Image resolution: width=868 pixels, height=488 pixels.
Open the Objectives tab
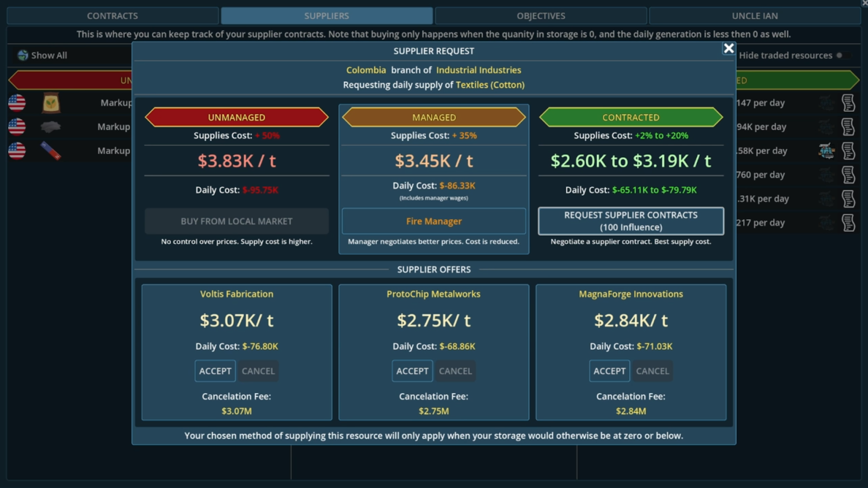pyautogui.click(x=540, y=16)
